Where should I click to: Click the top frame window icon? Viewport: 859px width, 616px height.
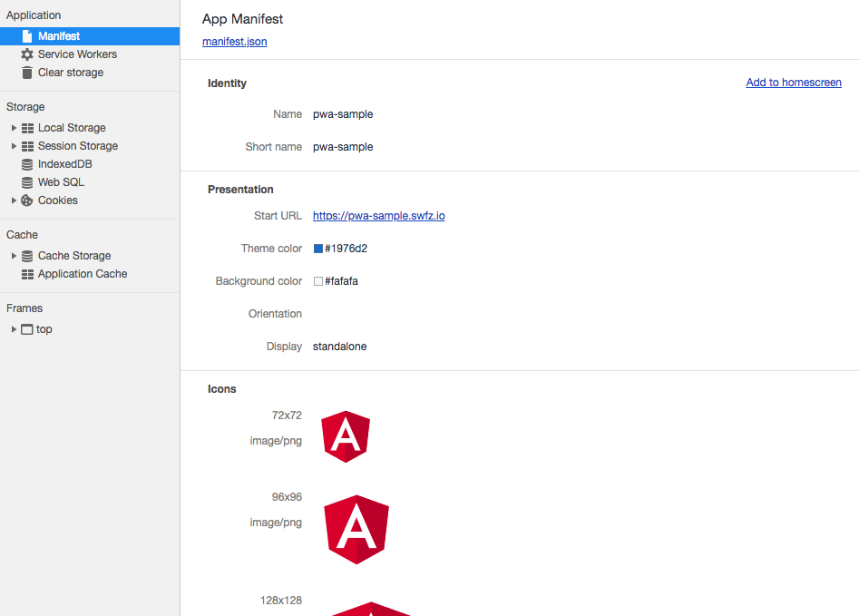[27, 329]
